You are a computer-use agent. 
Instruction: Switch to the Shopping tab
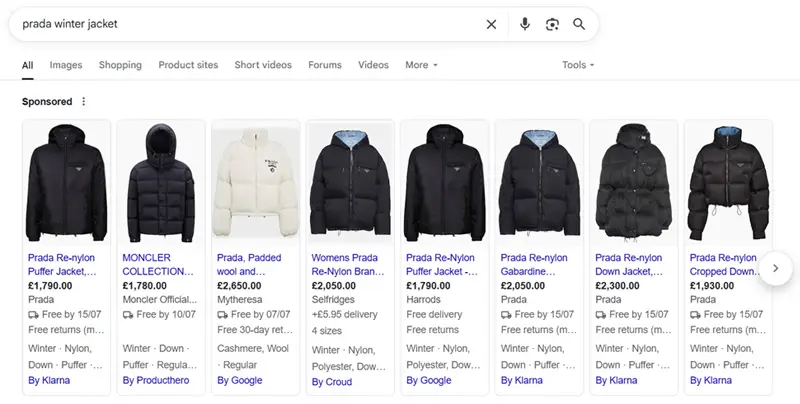click(120, 65)
